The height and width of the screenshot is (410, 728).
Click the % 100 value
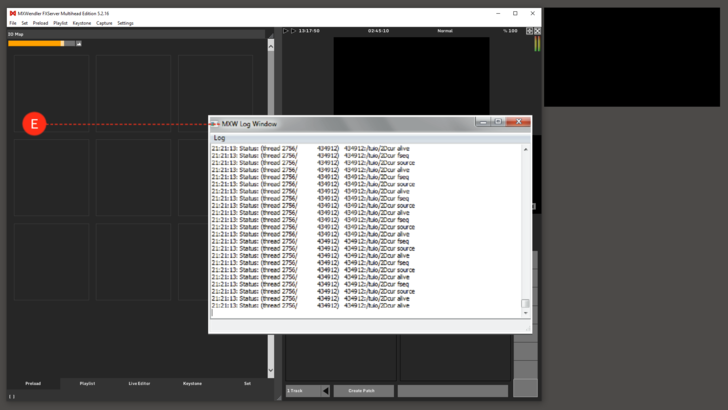tap(510, 31)
